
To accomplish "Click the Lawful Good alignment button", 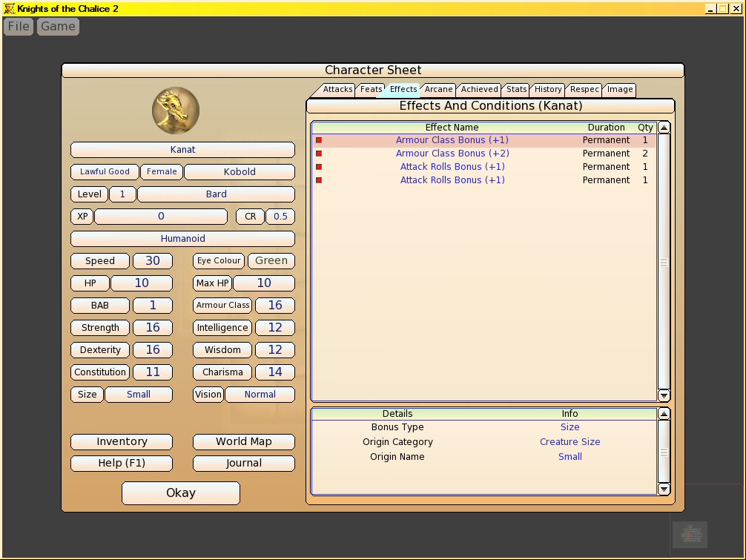I will [x=105, y=172].
